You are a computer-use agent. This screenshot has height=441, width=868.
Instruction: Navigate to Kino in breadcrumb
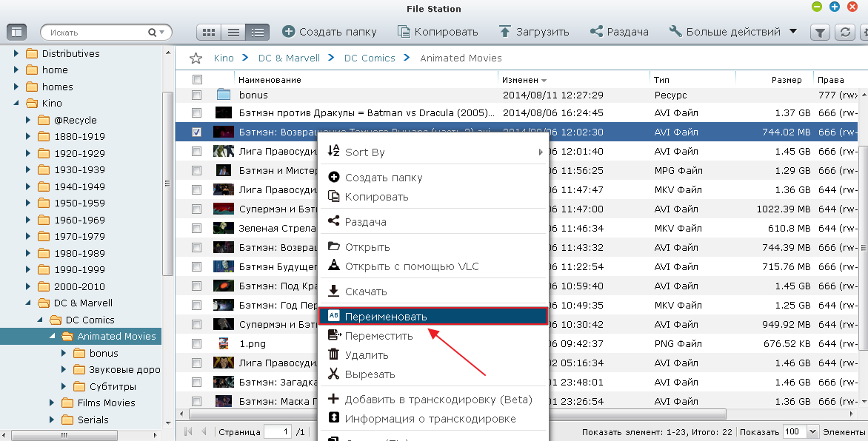coord(224,58)
